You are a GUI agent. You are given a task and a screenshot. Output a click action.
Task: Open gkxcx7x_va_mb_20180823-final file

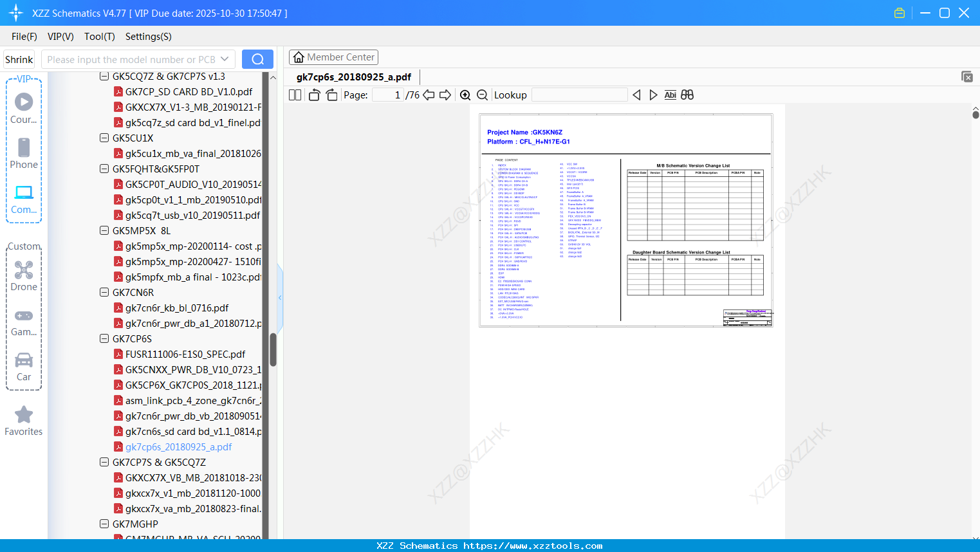pos(193,508)
